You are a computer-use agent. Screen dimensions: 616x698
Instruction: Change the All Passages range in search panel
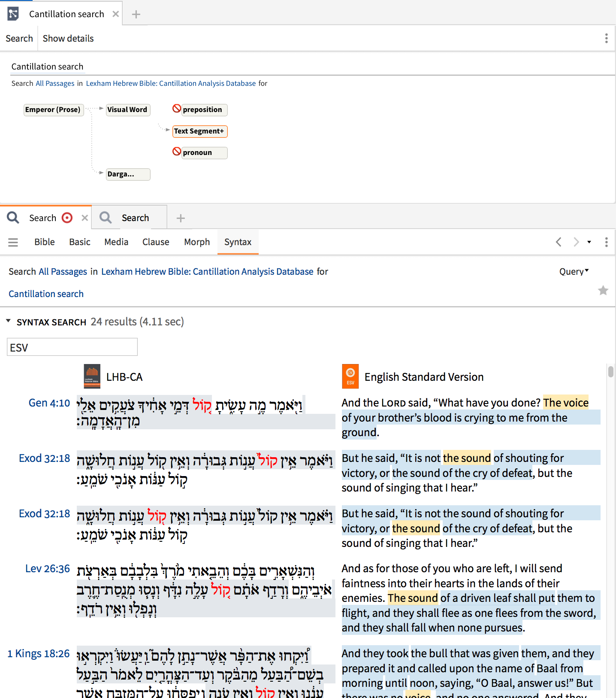tap(63, 272)
